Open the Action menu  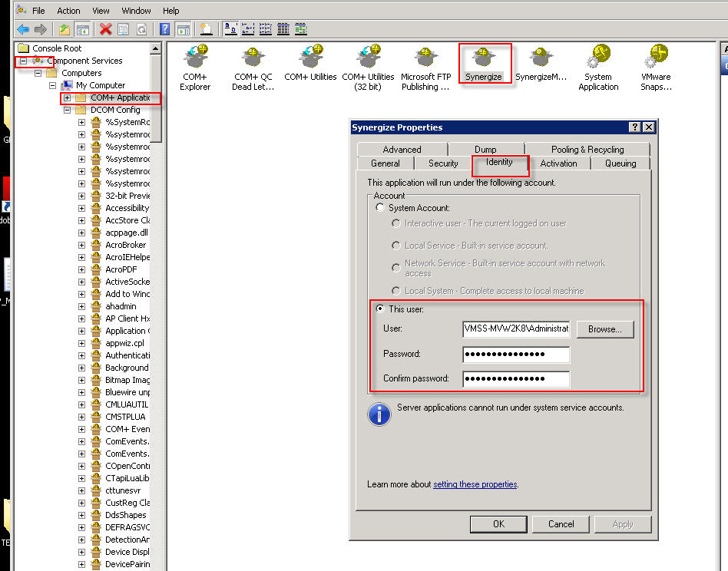tap(68, 11)
